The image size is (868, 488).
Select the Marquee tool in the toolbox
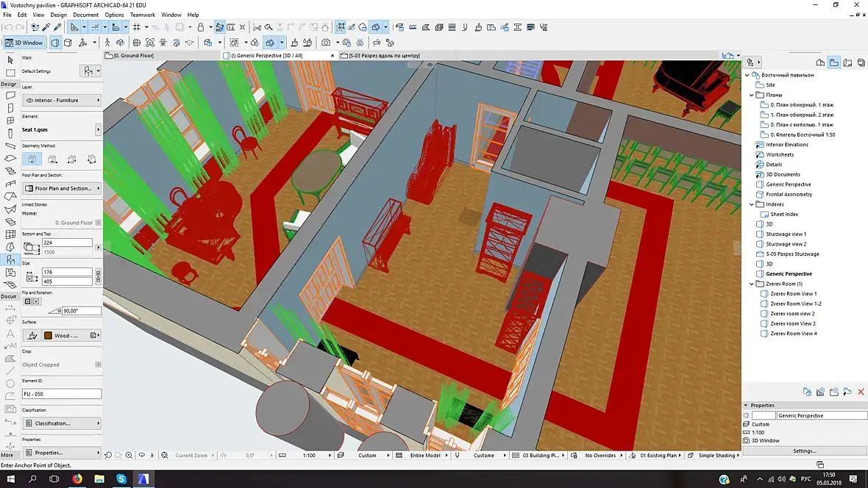[x=10, y=72]
